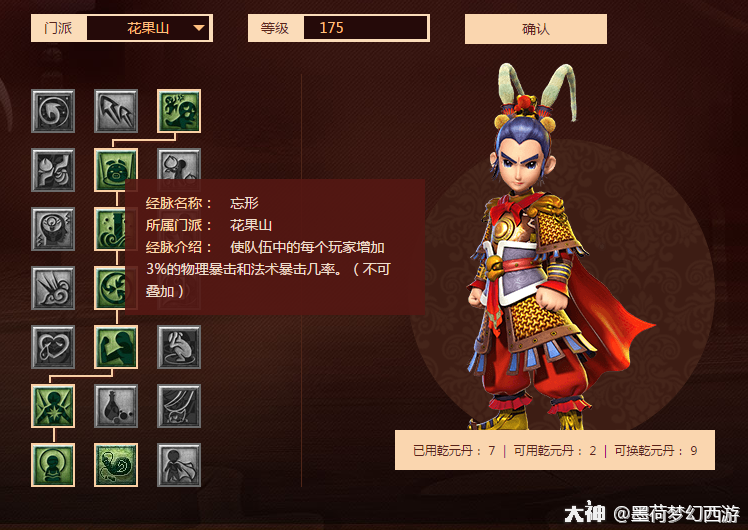Screen dimensions: 748x530
Task: Select the grey caped-figure icon
Action: (179, 465)
